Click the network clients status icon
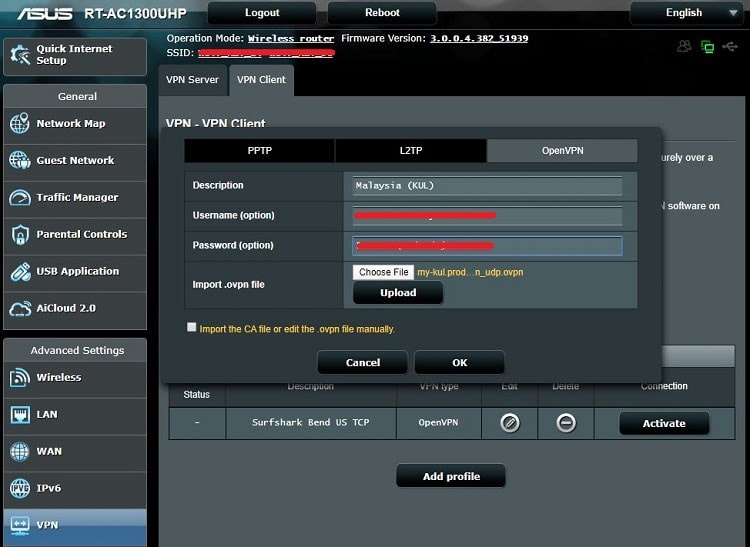This screenshot has height=547, width=750. pyautogui.click(x=707, y=46)
